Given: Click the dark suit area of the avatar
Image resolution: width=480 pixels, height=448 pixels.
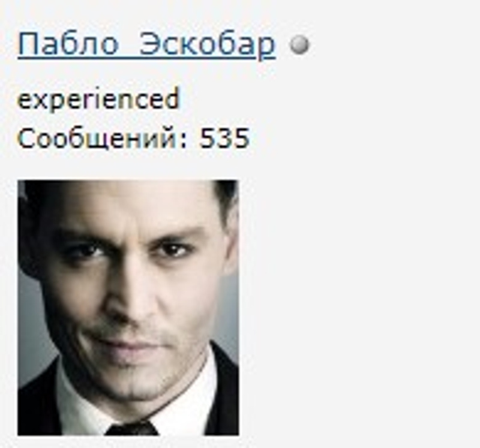Looking at the screenshot, I should (x=225, y=398).
